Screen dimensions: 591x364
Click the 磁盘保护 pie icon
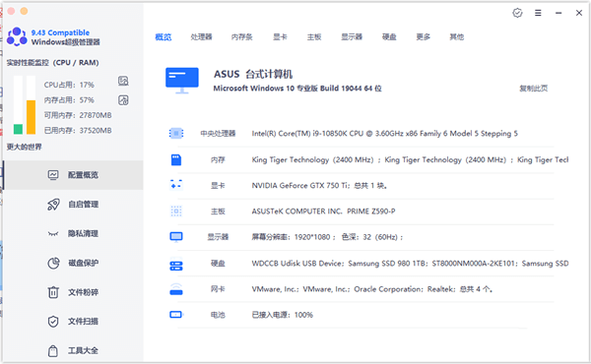[x=53, y=263]
